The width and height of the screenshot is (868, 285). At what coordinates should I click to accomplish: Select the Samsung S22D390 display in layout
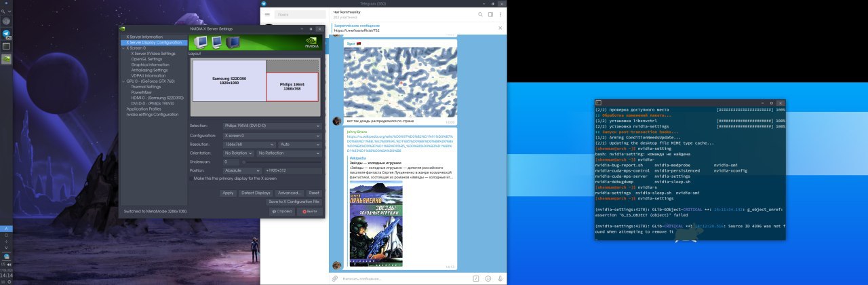click(228, 80)
